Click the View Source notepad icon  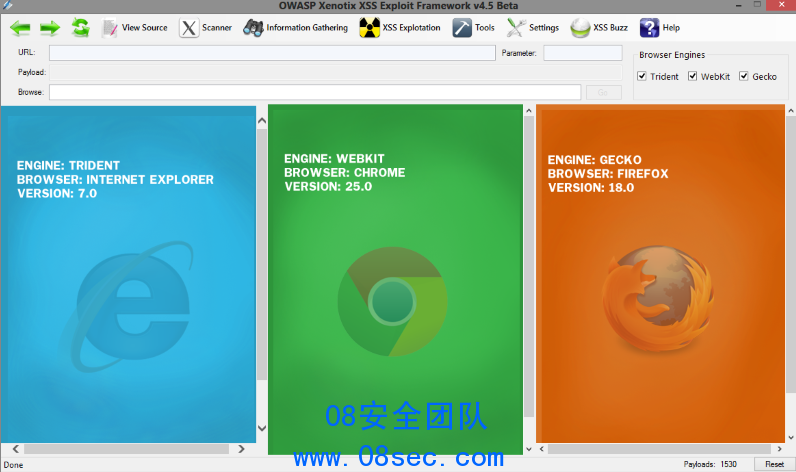(x=109, y=28)
